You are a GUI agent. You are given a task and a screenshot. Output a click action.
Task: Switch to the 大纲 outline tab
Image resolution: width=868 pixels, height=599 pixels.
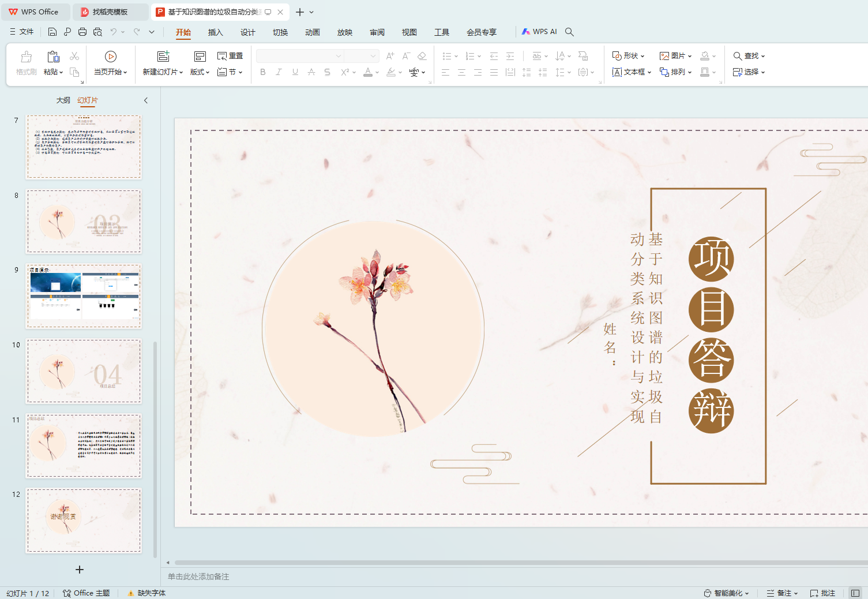pyautogui.click(x=63, y=100)
